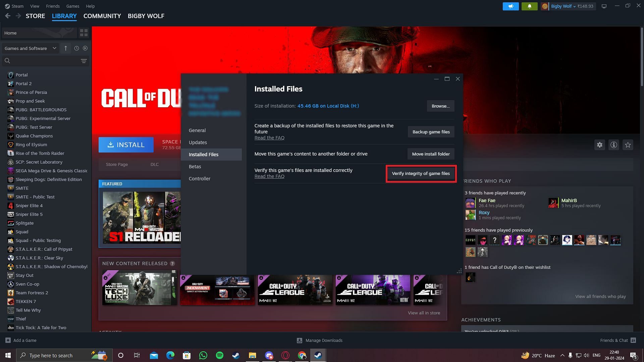This screenshot has width=644, height=362.
Task: Go to the STORE tab
Action: [x=35, y=16]
